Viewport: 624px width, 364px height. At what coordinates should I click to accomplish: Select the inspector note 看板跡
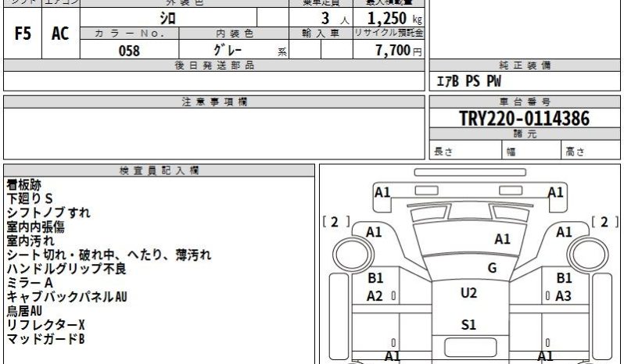[24, 185]
